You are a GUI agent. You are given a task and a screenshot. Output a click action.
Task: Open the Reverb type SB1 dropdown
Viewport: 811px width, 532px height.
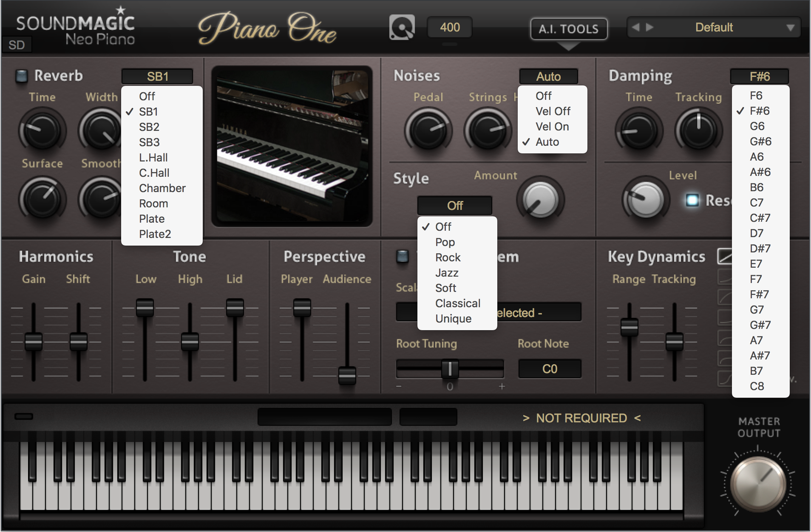[157, 76]
